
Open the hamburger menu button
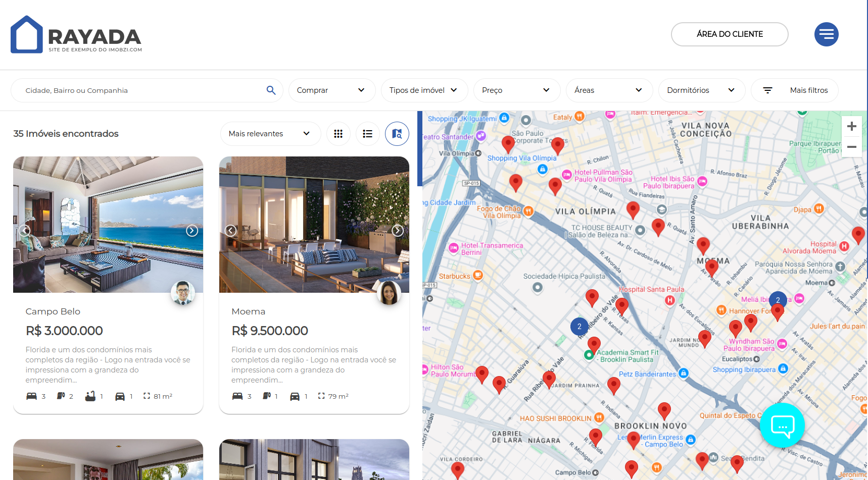[x=826, y=34]
